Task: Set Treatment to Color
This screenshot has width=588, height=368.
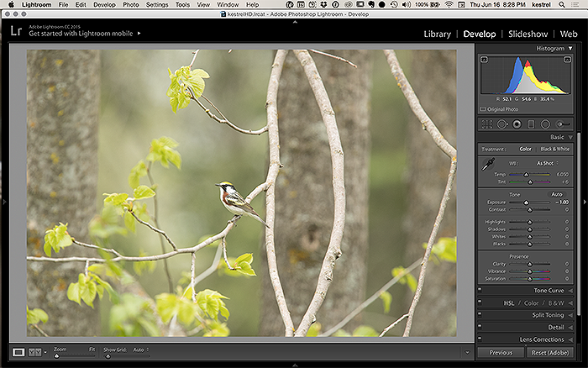Action: coord(525,149)
